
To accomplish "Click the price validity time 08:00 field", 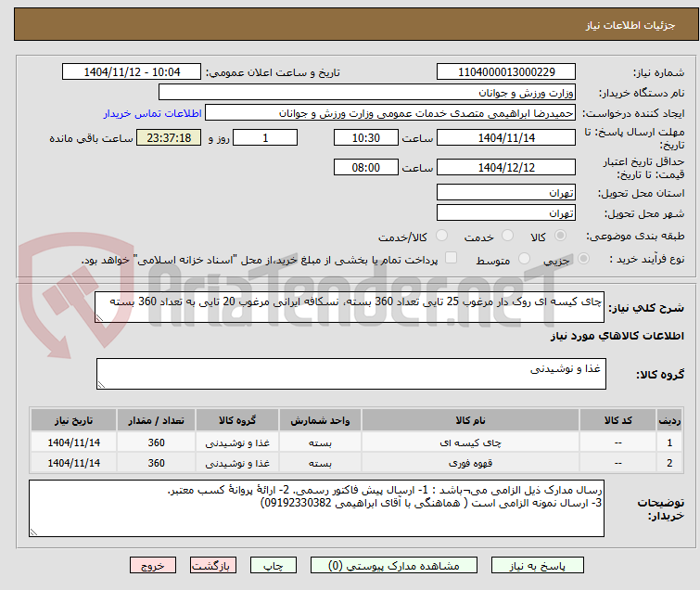I will (x=366, y=168).
